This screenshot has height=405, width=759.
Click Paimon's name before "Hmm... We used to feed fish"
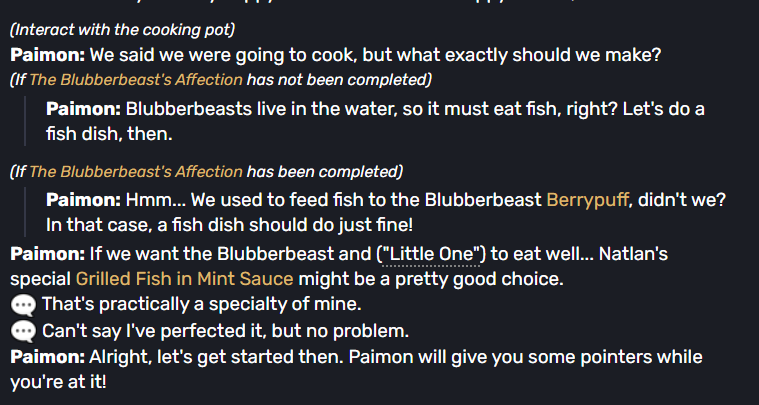pos(83,200)
